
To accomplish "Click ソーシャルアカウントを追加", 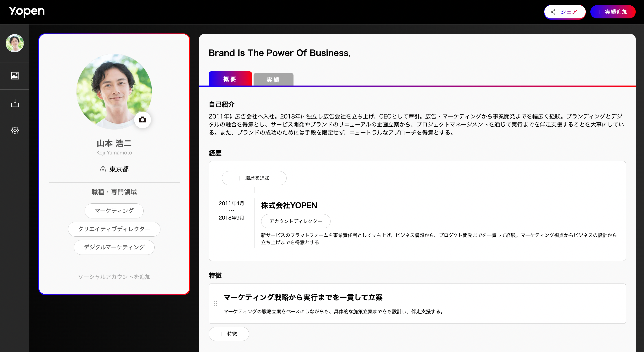I will coord(114,277).
